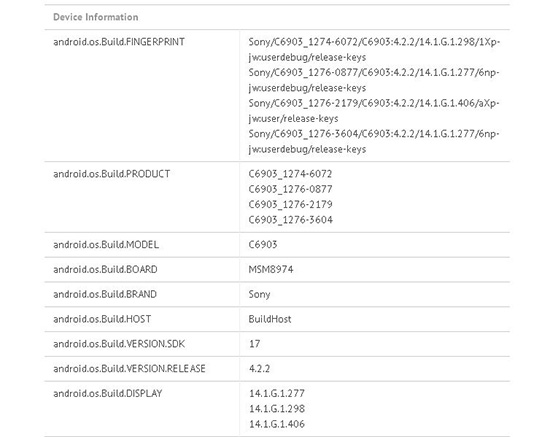This screenshot has height=437, width=550.
Task: Click display value 14.1.G.1.277
Action: [277, 393]
